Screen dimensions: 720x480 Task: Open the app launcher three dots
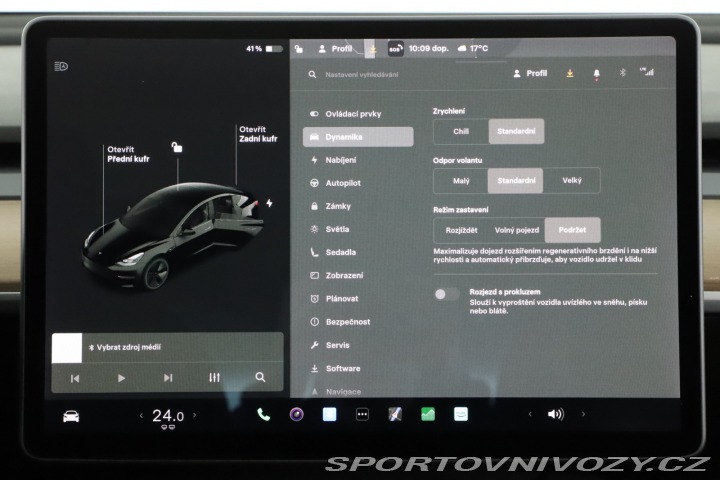point(362,415)
